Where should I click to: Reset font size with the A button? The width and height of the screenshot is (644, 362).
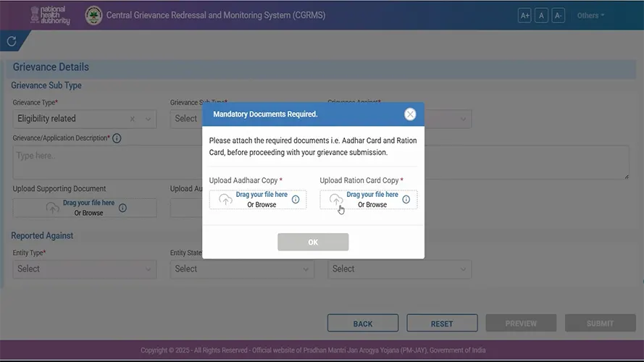541,16
